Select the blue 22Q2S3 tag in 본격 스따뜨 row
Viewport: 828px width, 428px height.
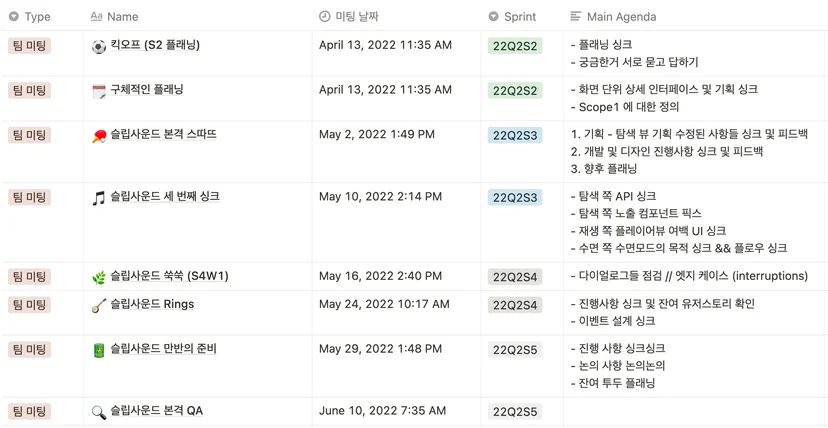[515, 136]
